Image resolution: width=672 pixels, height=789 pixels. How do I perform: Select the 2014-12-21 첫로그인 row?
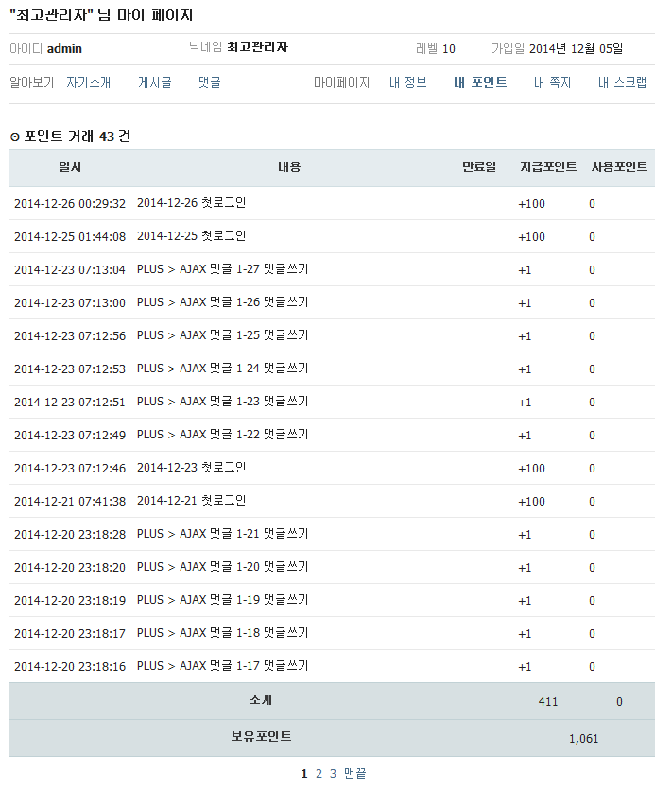(191, 501)
